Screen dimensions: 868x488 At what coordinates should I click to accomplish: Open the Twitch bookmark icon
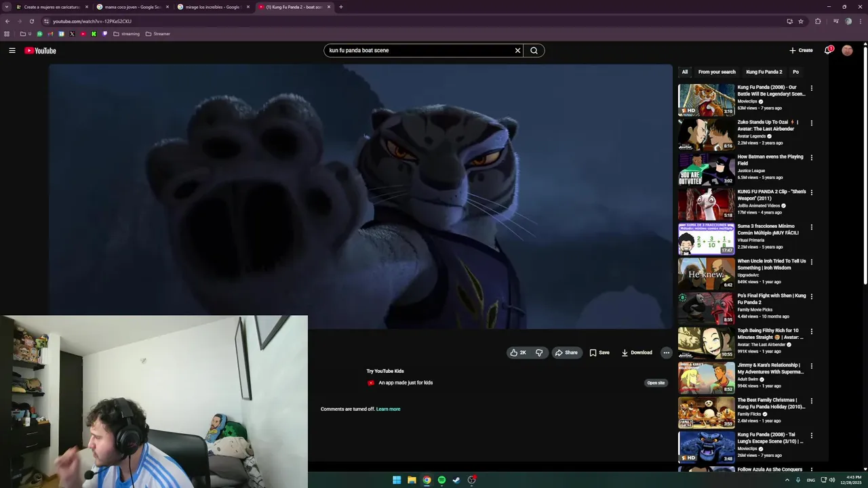[104, 34]
